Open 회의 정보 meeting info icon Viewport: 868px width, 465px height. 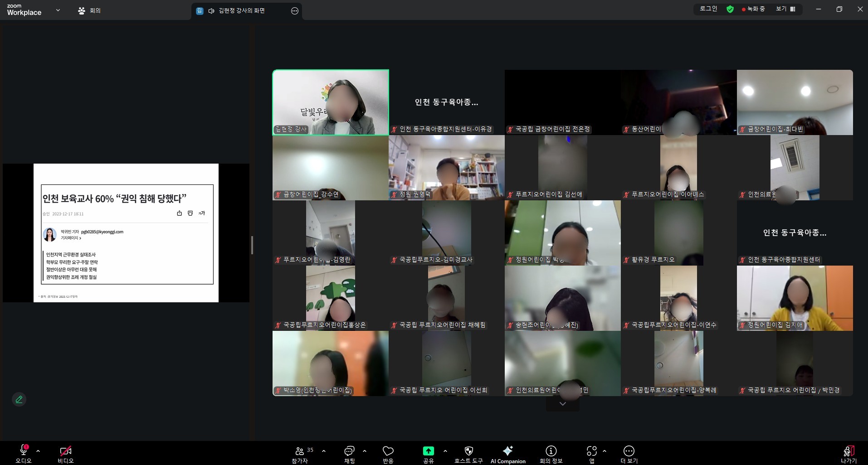click(x=551, y=454)
